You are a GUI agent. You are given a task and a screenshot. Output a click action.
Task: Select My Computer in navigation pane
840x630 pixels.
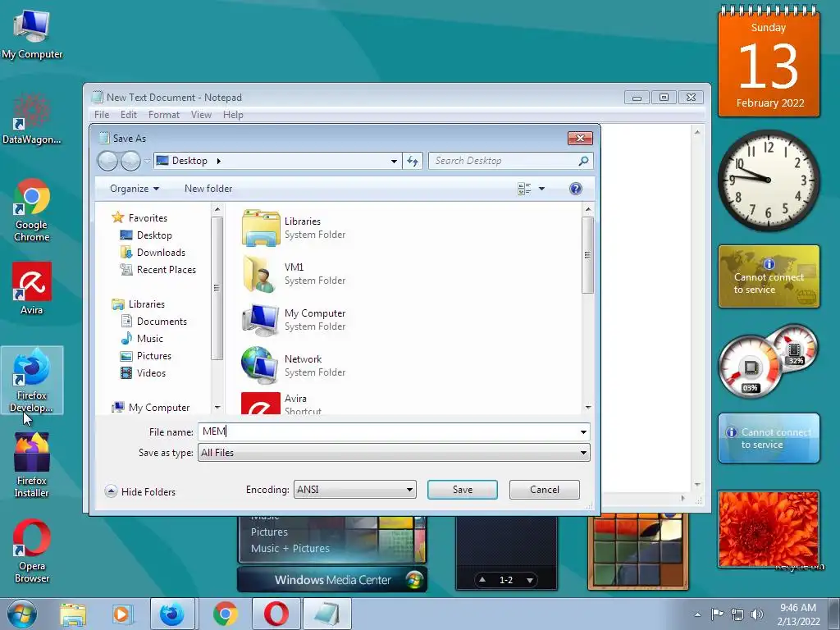point(151,408)
